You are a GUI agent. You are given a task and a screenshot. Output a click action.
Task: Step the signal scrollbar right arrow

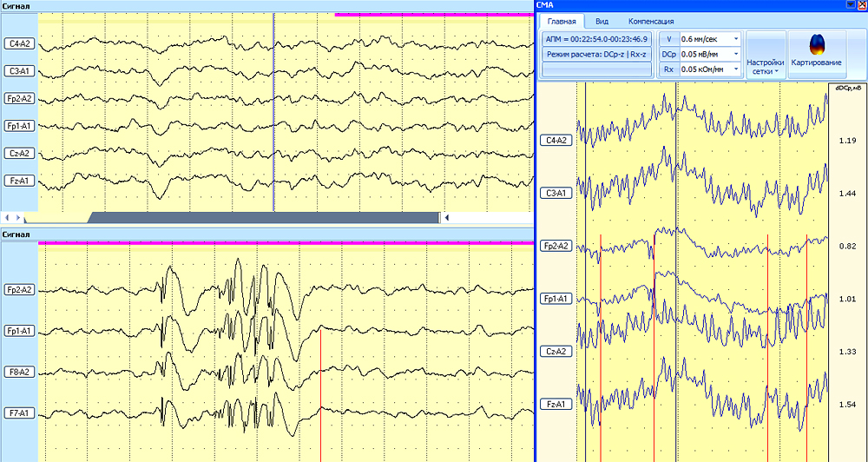pyautogui.click(x=17, y=218)
